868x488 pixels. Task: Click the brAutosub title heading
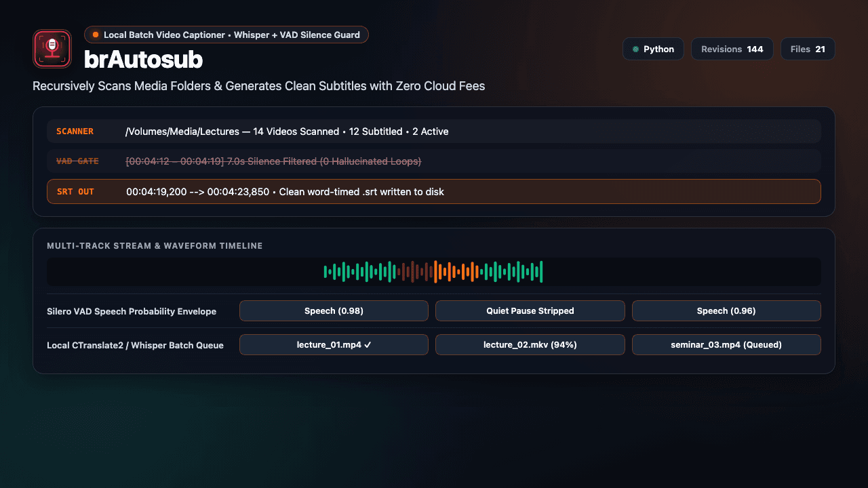(144, 60)
